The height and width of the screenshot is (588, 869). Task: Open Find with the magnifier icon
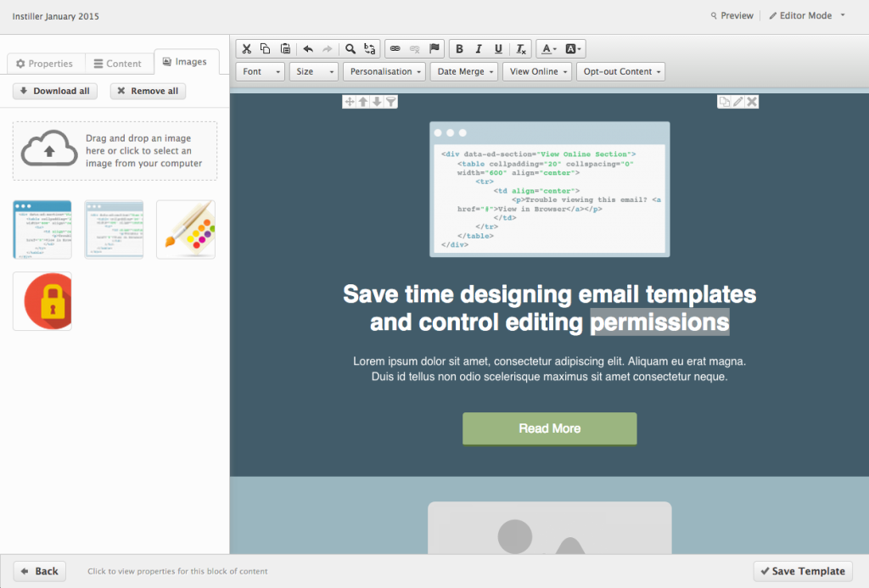pos(350,48)
